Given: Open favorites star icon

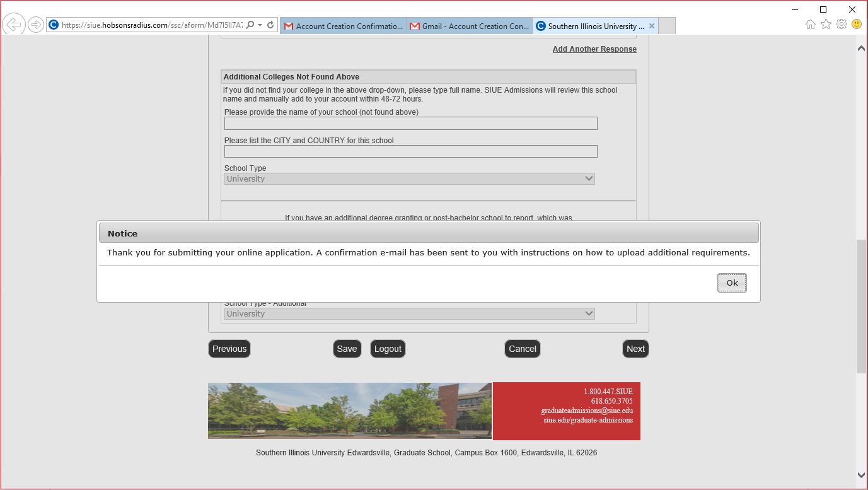Looking at the screenshot, I should [826, 25].
